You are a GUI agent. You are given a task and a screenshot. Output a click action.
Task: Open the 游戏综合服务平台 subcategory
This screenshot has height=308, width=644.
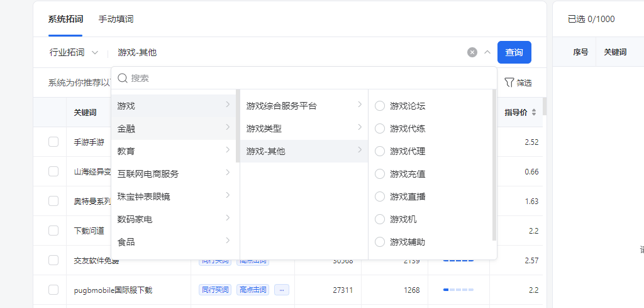point(304,106)
